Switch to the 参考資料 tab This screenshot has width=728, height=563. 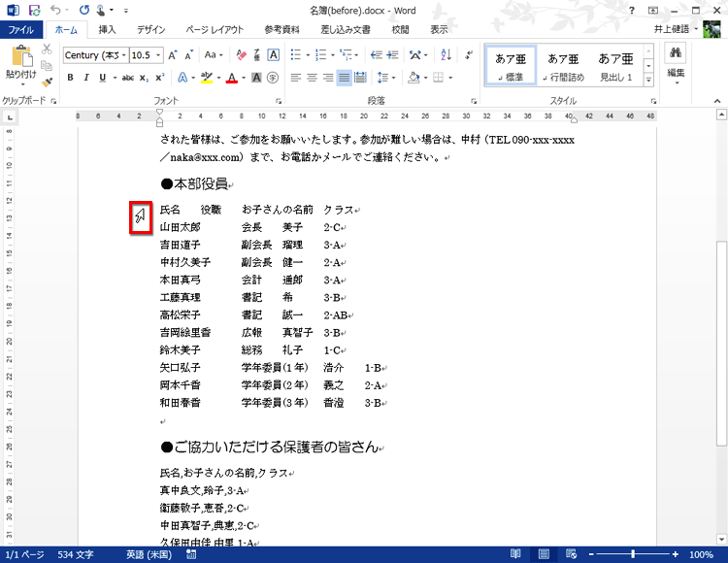281,30
